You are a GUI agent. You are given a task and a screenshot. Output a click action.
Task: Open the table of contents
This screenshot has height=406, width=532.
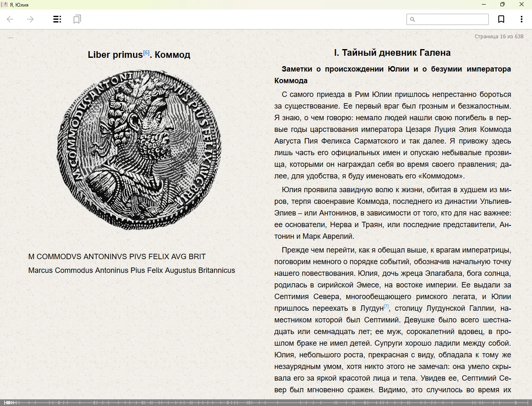pyautogui.click(x=57, y=19)
